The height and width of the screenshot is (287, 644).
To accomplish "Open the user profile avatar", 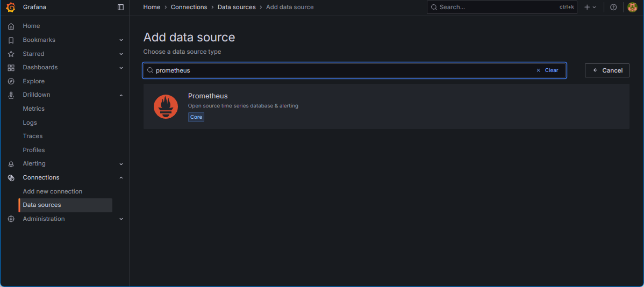I will [x=632, y=7].
